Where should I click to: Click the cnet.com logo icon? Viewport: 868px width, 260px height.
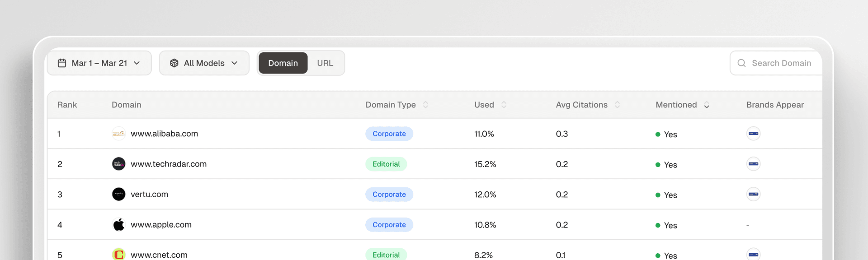click(x=118, y=254)
